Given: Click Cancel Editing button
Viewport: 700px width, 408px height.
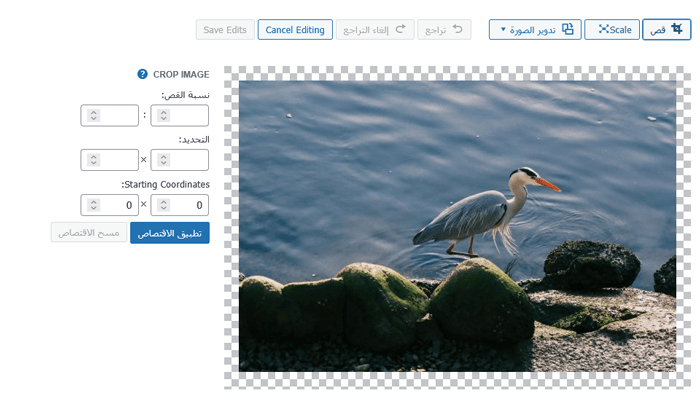Looking at the screenshot, I should (295, 30).
